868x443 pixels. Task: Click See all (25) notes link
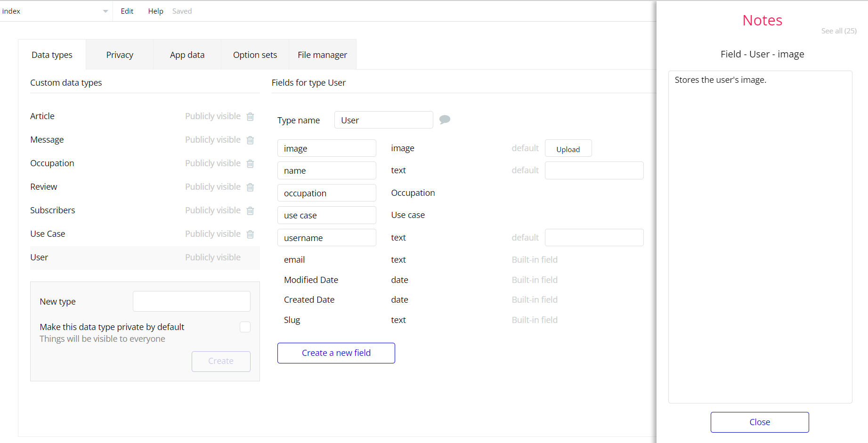838,31
